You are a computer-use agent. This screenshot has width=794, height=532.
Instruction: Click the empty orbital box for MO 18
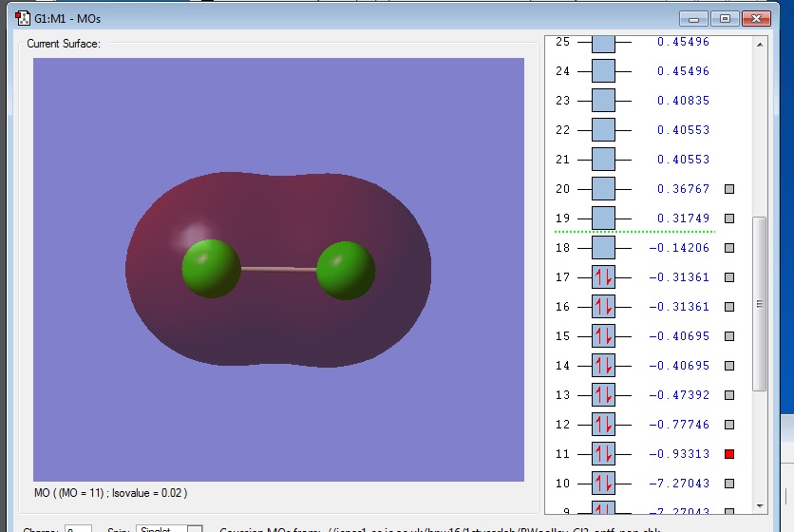tap(603, 248)
